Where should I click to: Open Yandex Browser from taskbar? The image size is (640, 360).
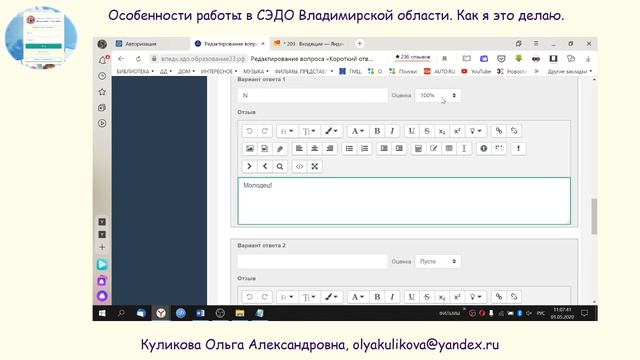(161, 313)
